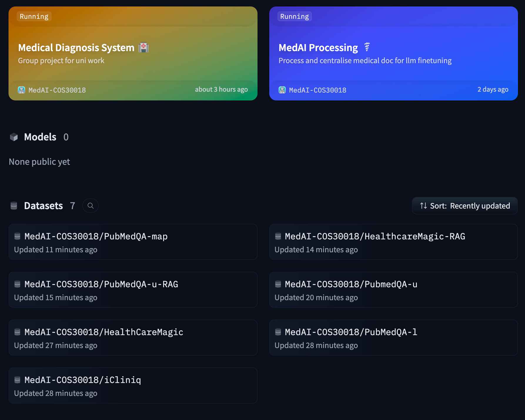Viewport: 525px width, 420px height.
Task: Open the iCliniq dataset
Action: (83, 380)
